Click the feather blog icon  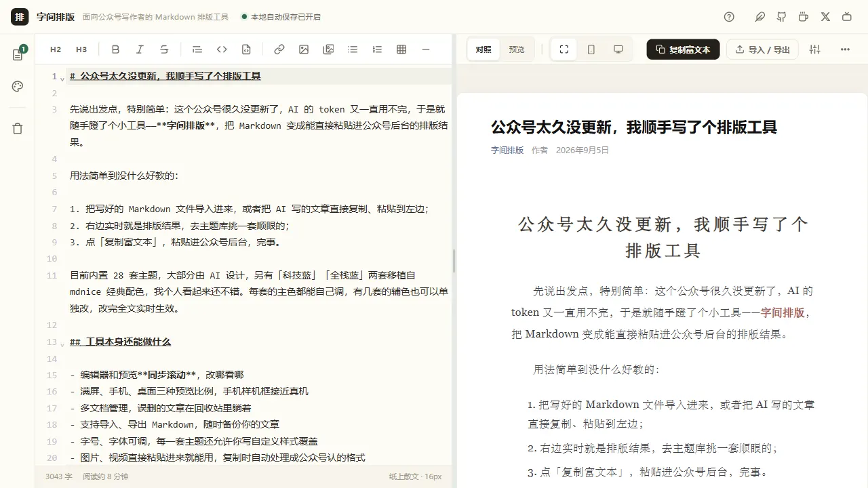tap(760, 17)
